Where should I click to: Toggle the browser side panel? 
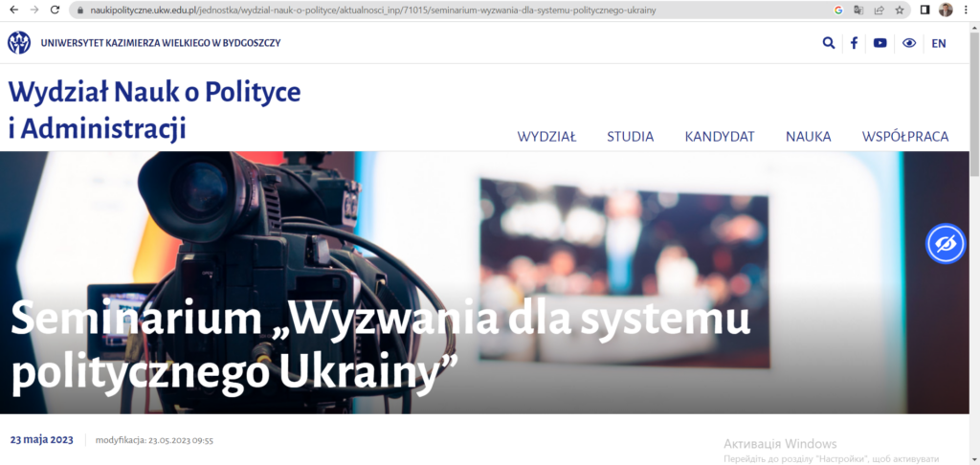tap(925, 10)
